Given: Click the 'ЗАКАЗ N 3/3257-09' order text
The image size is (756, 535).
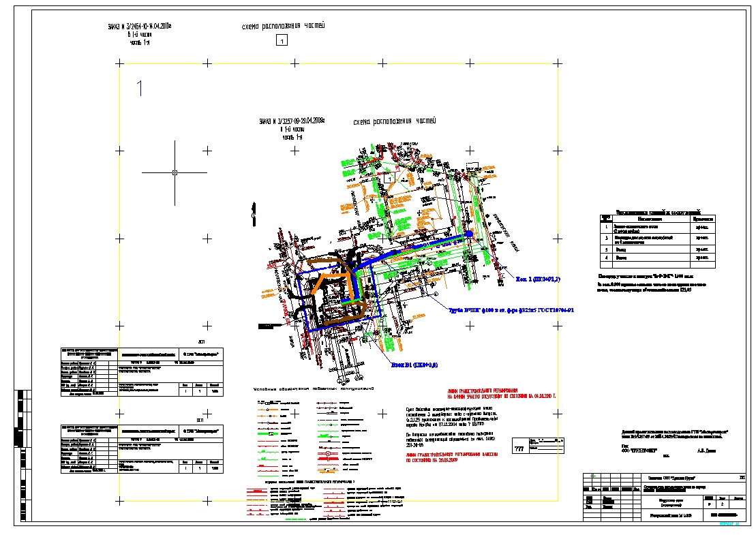Looking at the screenshot, I should (292, 121).
